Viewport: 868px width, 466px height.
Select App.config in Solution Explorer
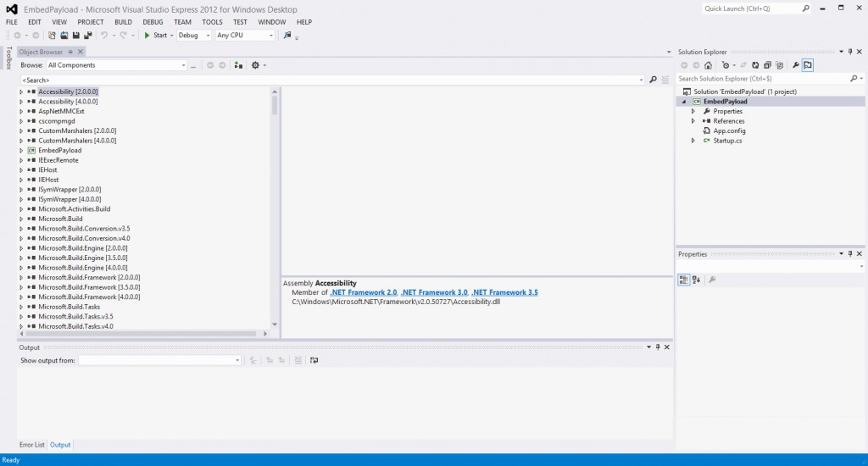point(729,131)
